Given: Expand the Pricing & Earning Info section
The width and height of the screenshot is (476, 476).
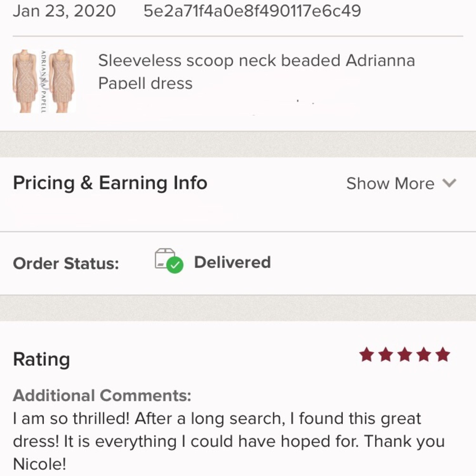Looking at the screenshot, I should point(390,183).
